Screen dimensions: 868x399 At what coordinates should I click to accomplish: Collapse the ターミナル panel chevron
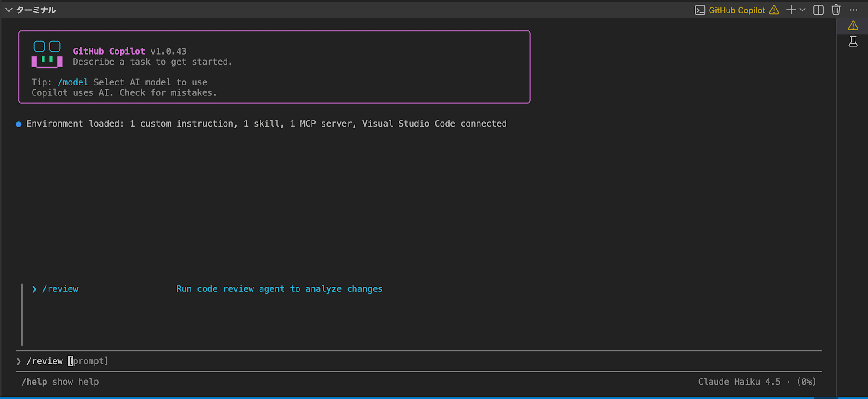click(x=8, y=10)
